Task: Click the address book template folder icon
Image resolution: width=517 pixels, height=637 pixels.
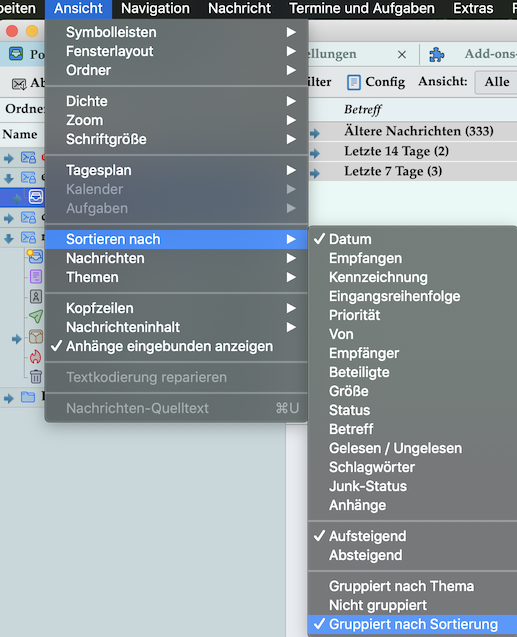Action: [x=36, y=297]
